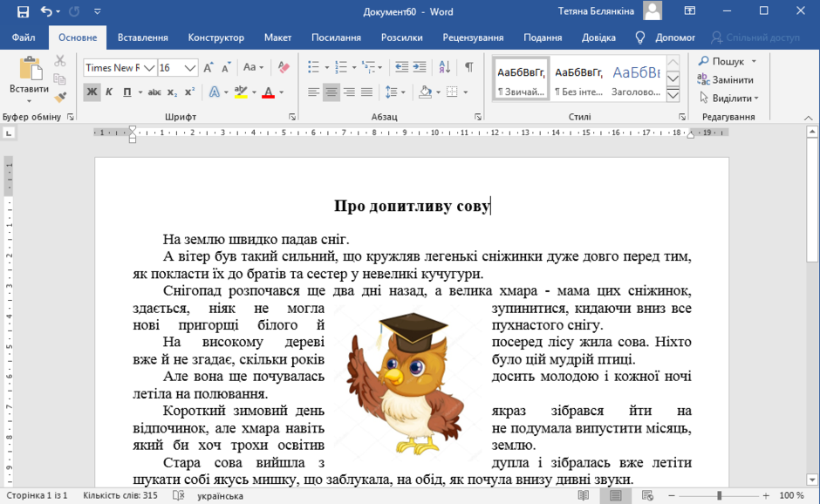Switch to the Посилання tab
The height and width of the screenshot is (504, 820).
pos(336,37)
